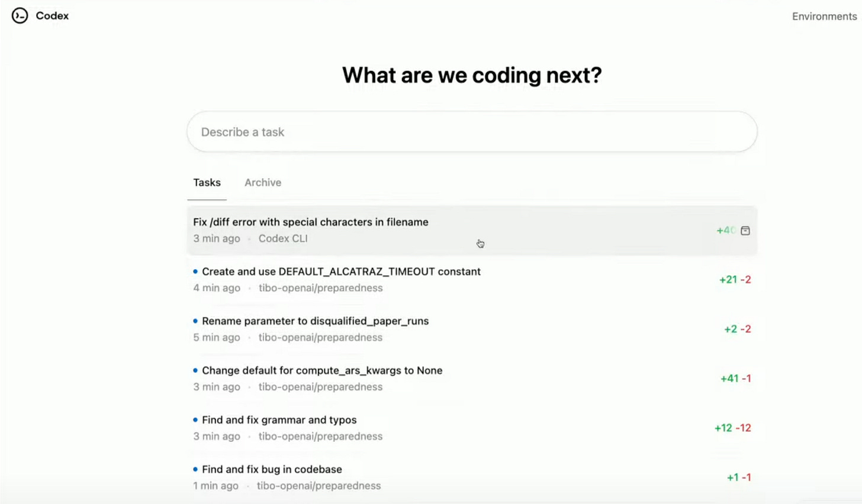The image size is (862, 504).
Task: Open Fix /diff error with special characters task
Action: tap(472, 230)
